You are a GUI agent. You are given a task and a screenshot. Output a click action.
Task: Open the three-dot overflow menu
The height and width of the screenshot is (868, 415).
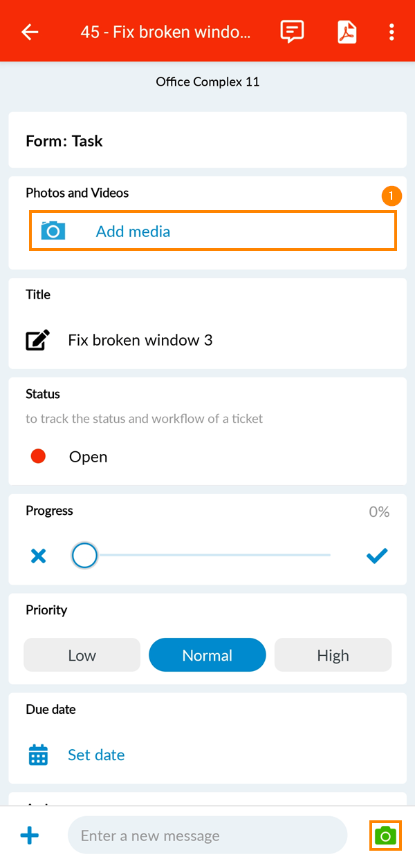[x=391, y=32]
